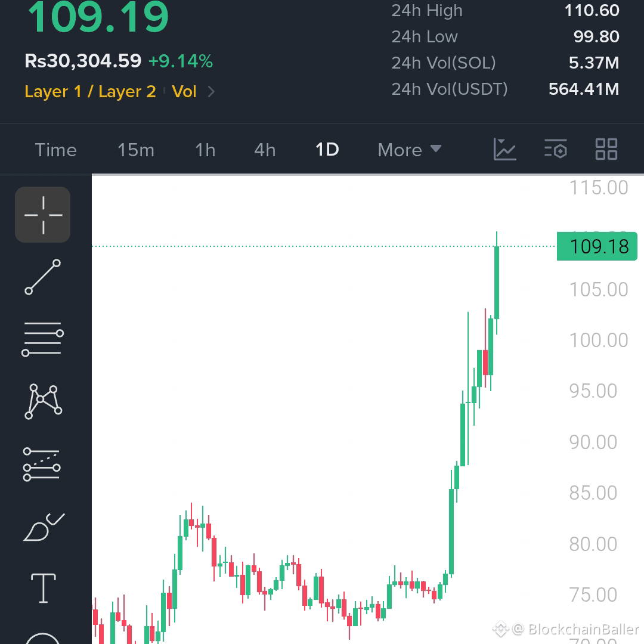Click the +9.14% change value
Screen dimensions: 644x644
181,61
